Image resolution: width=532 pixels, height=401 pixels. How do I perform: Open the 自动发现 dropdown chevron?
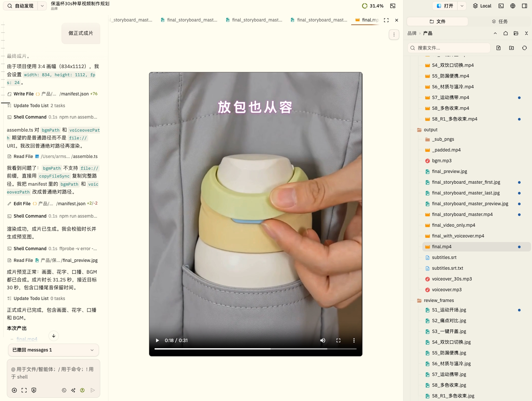tap(42, 6)
